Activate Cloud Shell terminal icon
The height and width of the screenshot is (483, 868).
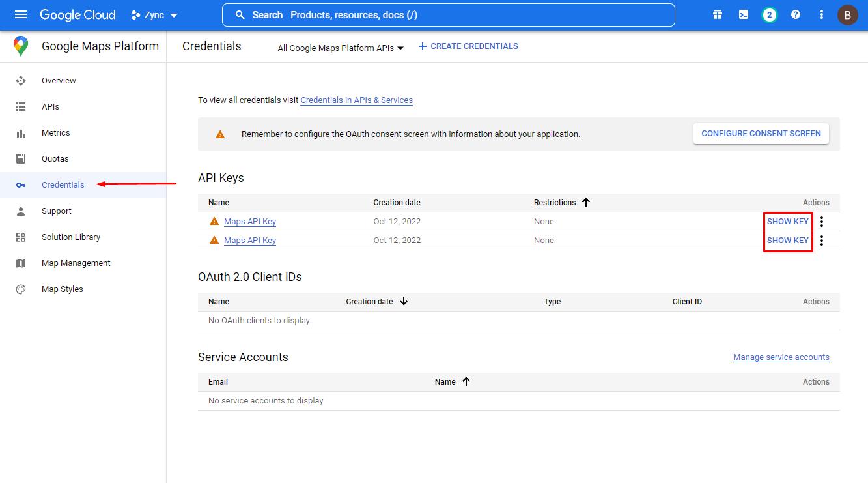744,14
